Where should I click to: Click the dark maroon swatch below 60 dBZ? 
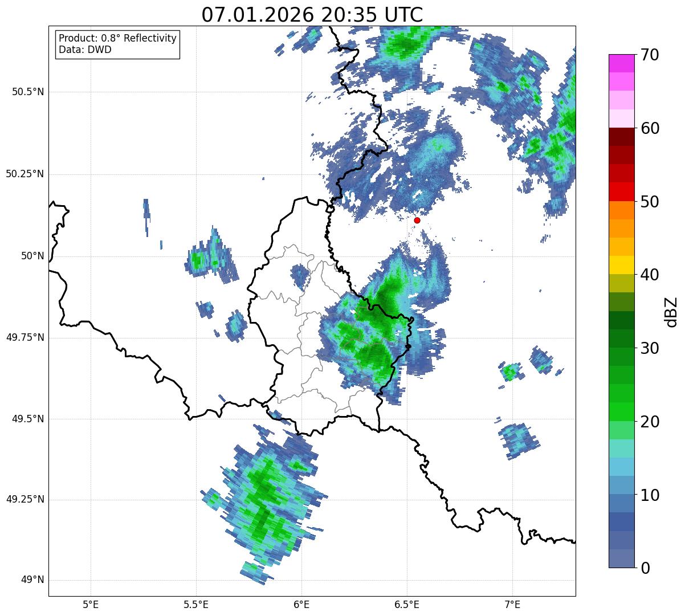[621, 137]
